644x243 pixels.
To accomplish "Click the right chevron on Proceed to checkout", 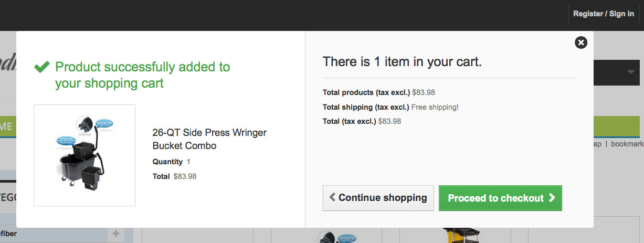I will tap(552, 198).
